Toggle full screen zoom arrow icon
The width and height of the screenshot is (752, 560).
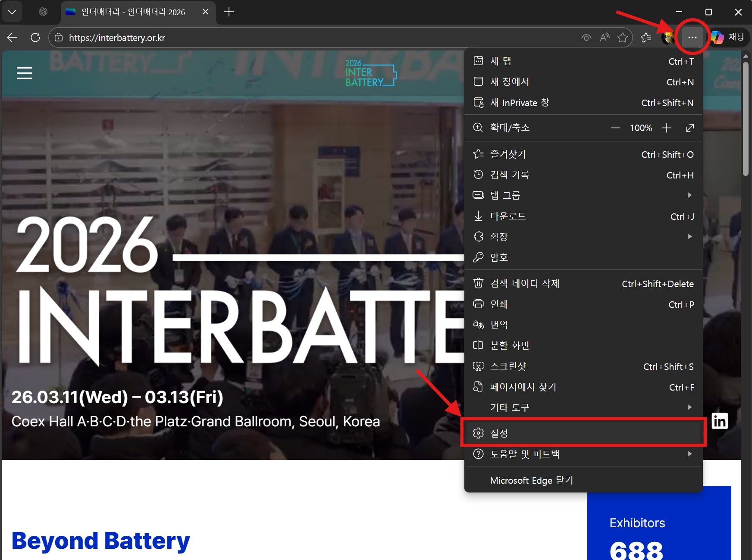click(689, 128)
